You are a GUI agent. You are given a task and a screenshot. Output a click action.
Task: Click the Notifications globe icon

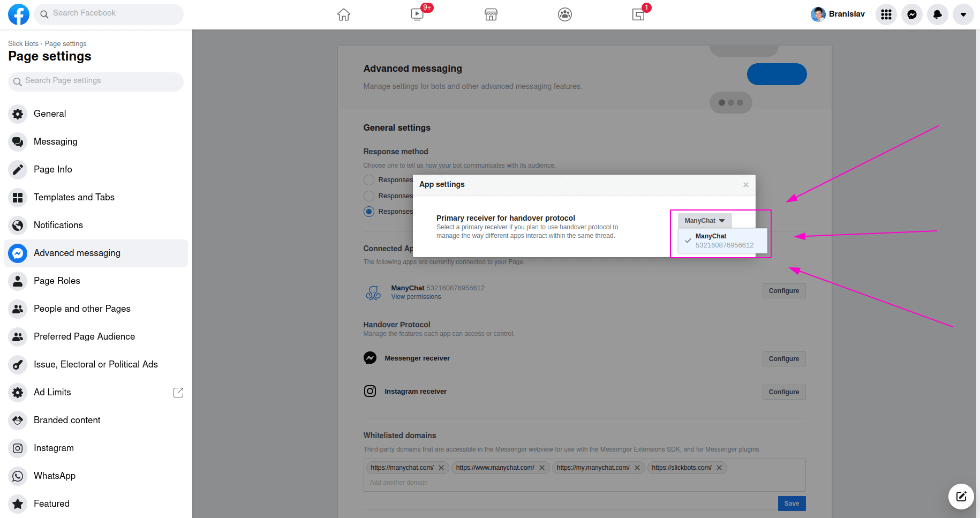18,226
